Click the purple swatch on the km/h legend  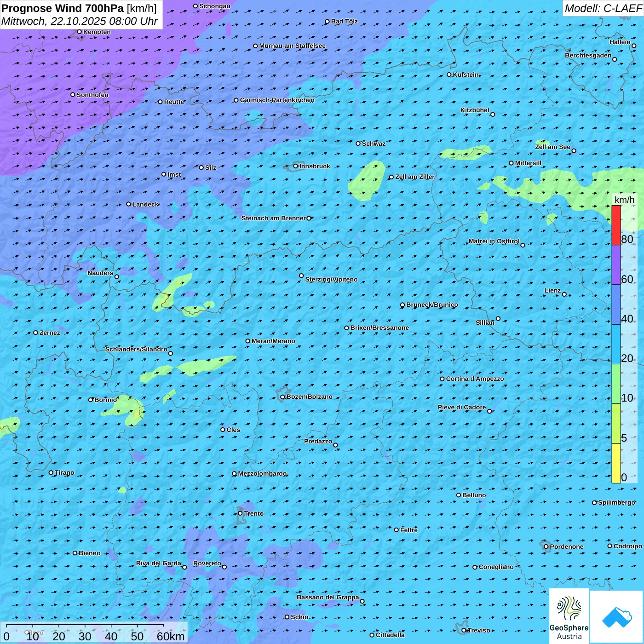616,265
